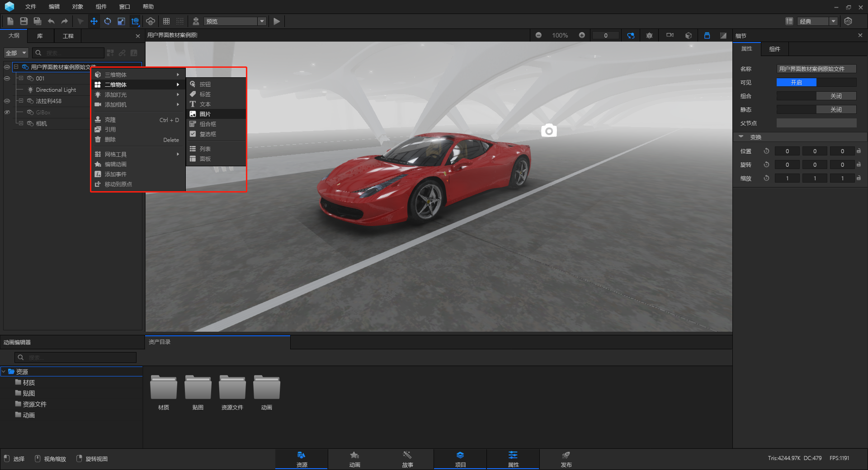This screenshot has width=868, height=470.
Task: Choose 移动到原点 in context menu
Action: pos(138,184)
